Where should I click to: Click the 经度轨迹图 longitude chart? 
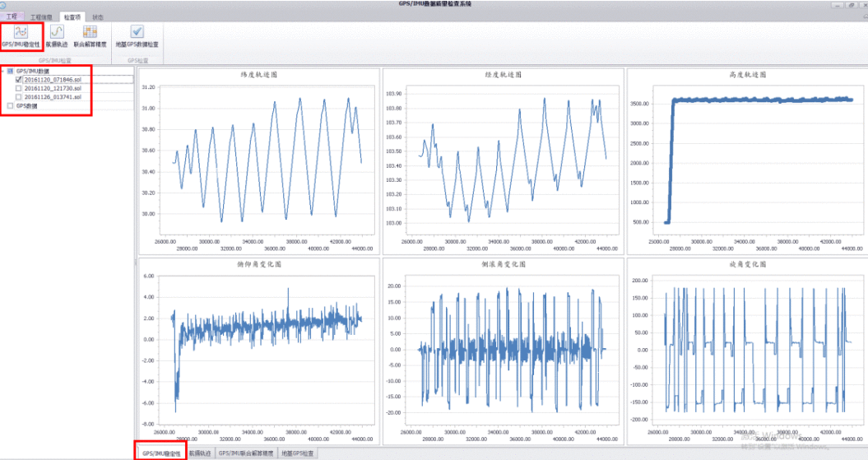click(x=504, y=161)
